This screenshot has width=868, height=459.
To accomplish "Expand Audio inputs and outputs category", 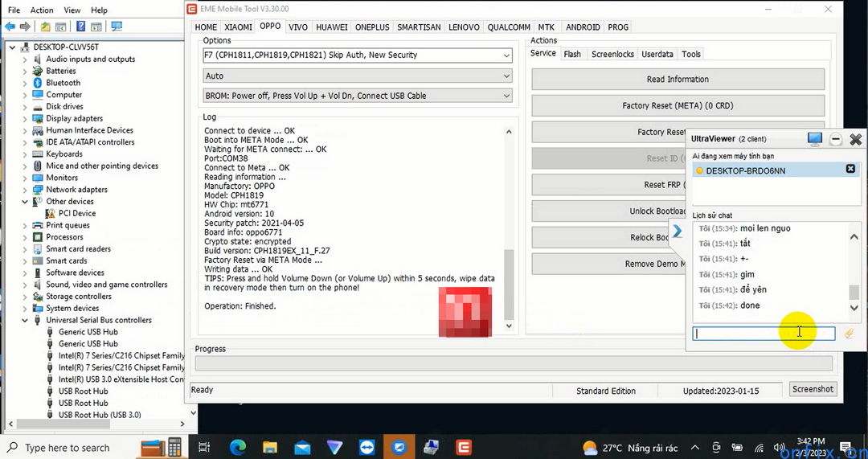I will [x=25, y=59].
